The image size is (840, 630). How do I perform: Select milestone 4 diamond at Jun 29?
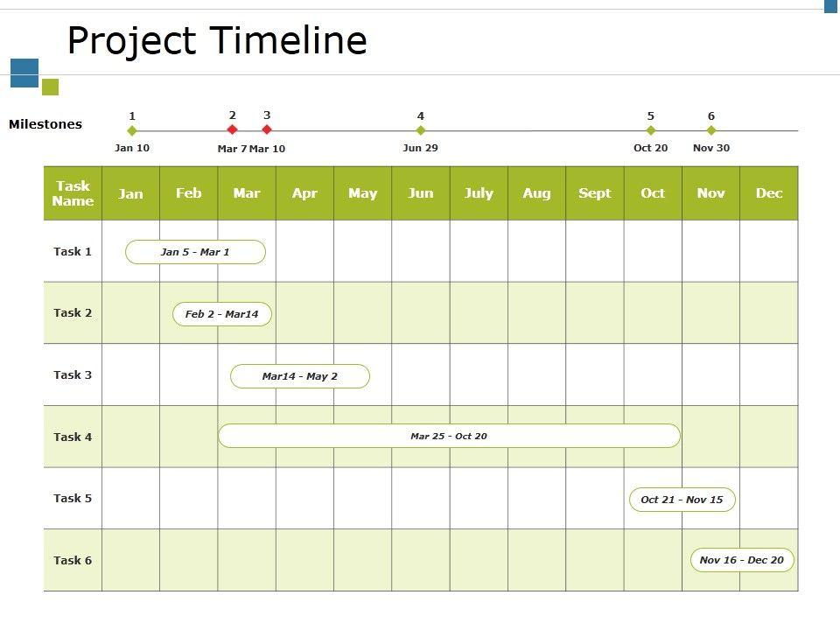click(421, 130)
